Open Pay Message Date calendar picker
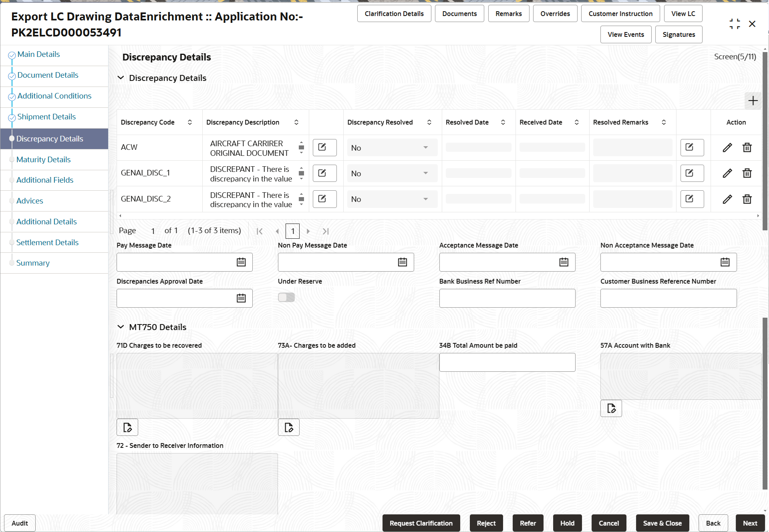Image resolution: width=769 pixels, height=532 pixels. pyautogui.click(x=241, y=262)
